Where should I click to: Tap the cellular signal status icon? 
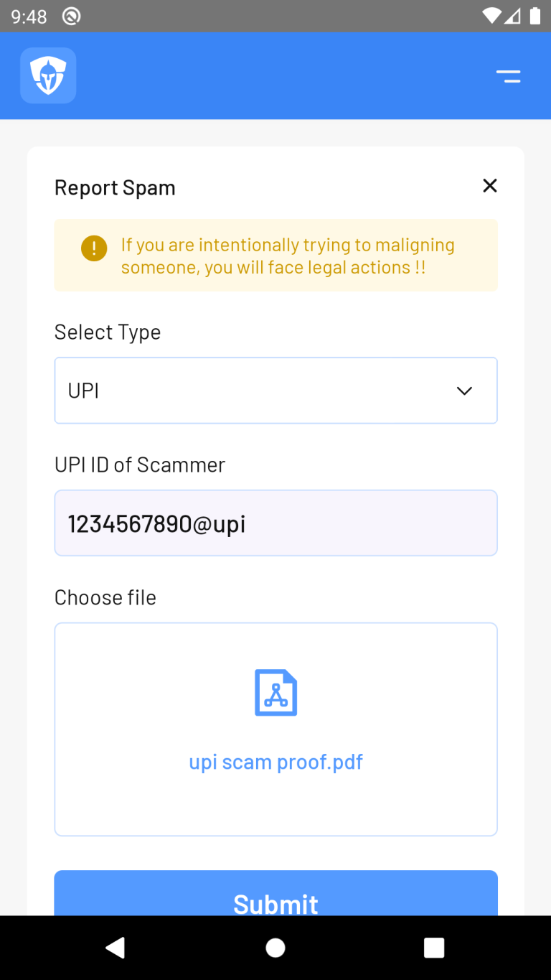point(512,16)
